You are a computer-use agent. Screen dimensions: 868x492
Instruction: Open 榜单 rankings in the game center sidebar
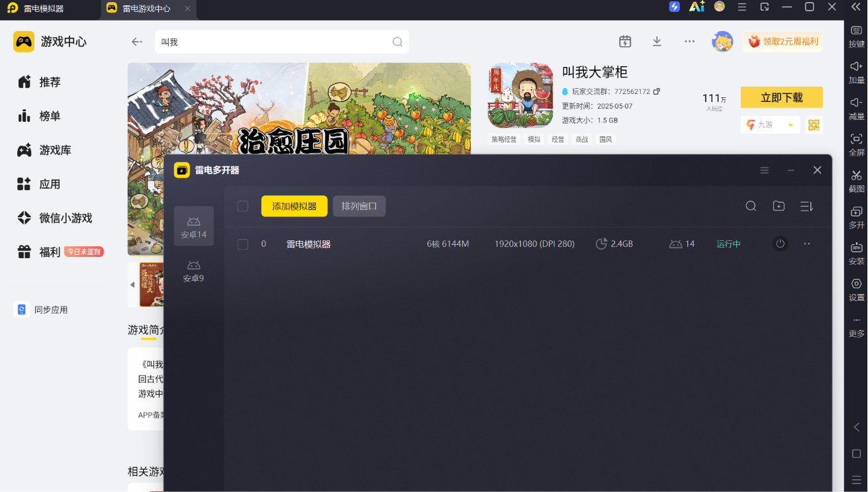tap(39, 116)
